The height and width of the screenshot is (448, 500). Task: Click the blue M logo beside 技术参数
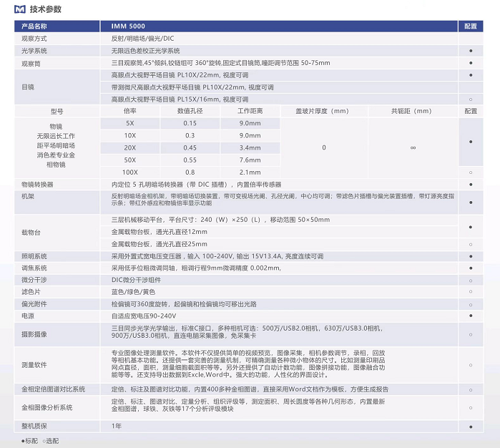[20, 9]
